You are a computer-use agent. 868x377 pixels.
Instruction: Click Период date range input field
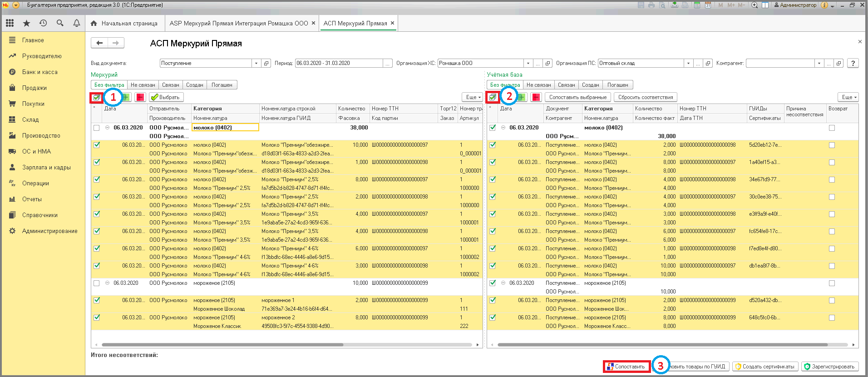coord(339,63)
